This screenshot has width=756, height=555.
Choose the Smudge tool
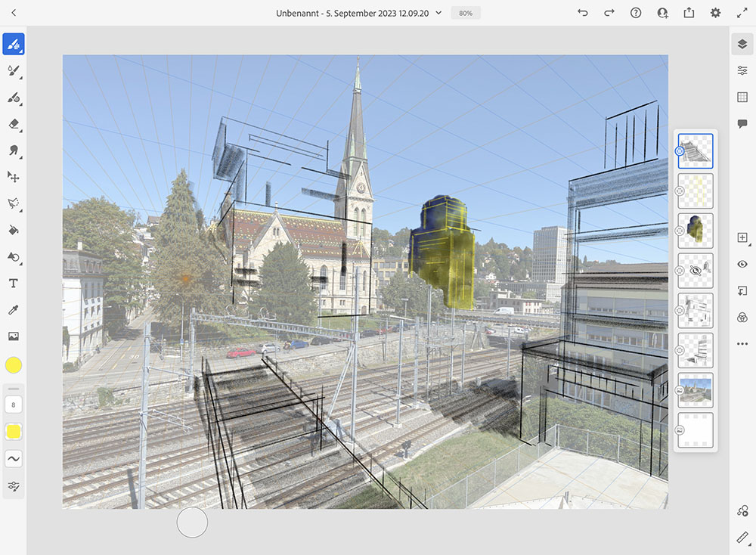point(13,150)
